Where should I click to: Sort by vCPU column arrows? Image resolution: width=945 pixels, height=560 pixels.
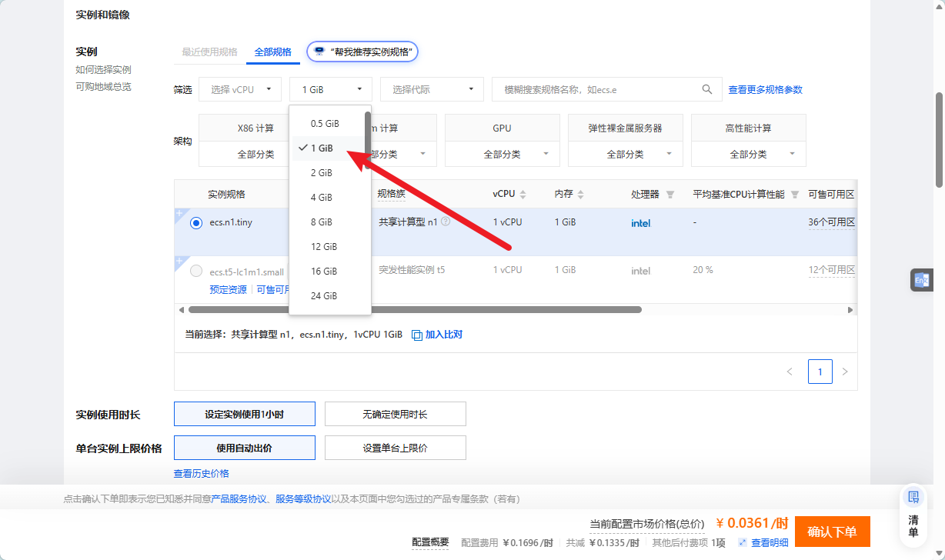(523, 195)
